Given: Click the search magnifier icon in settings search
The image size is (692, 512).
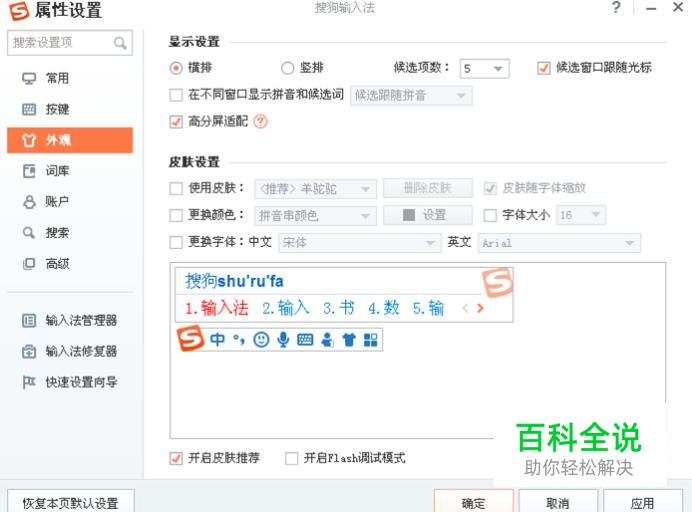Looking at the screenshot, I should click(120, 43).
